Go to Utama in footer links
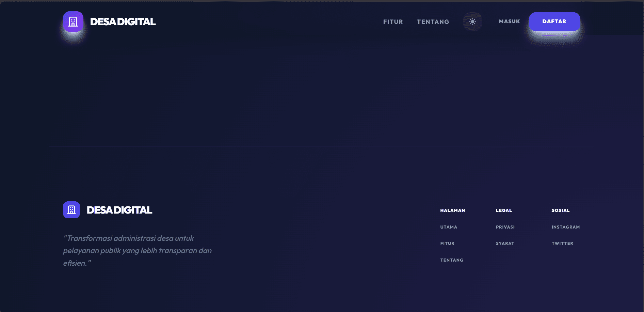Viewport: 644px width, 312px height. coord(449,227)
